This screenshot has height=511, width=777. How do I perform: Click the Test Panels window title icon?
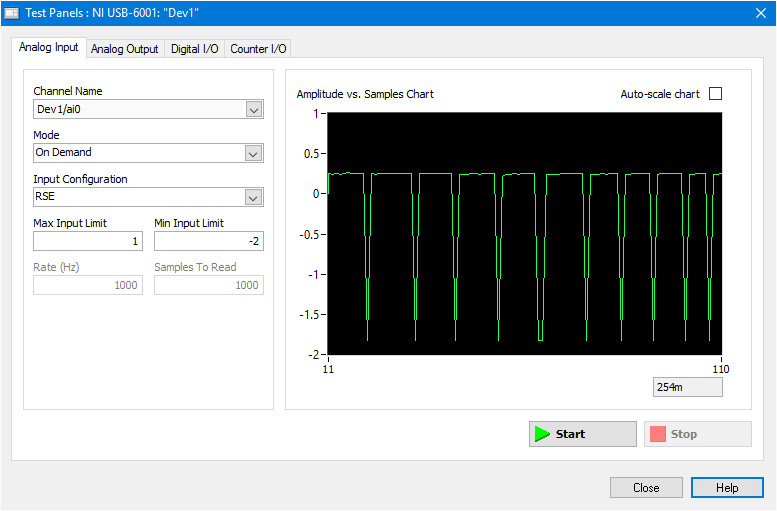tap(11, 13)
